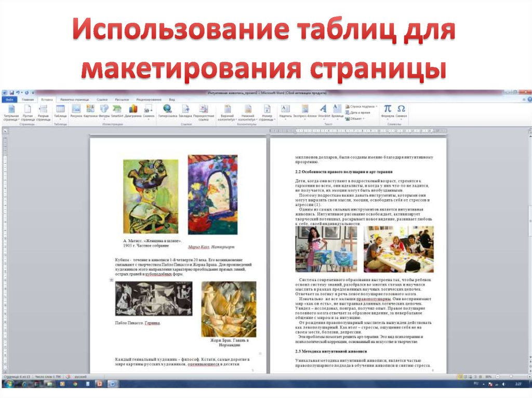This screenshot has width=532, height=398.
Task: Insert a Гиперссылка hyperlink
Action: (x=167, y=111)
